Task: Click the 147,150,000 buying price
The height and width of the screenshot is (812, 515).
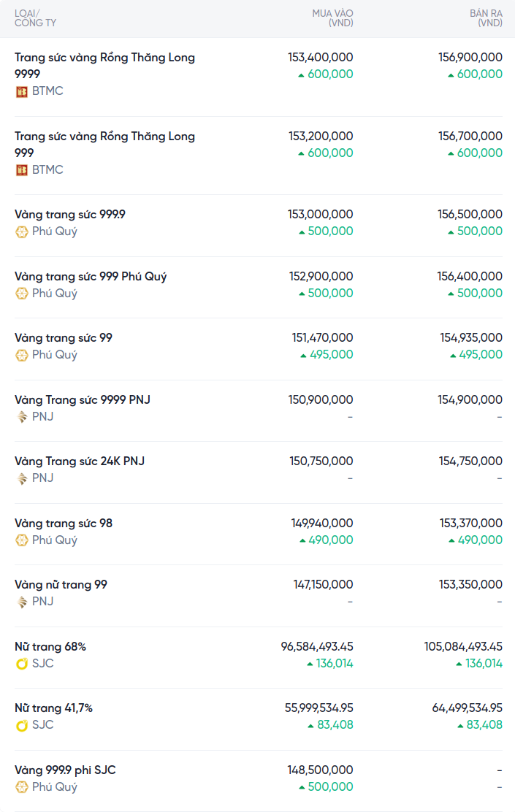Action: 323,585
